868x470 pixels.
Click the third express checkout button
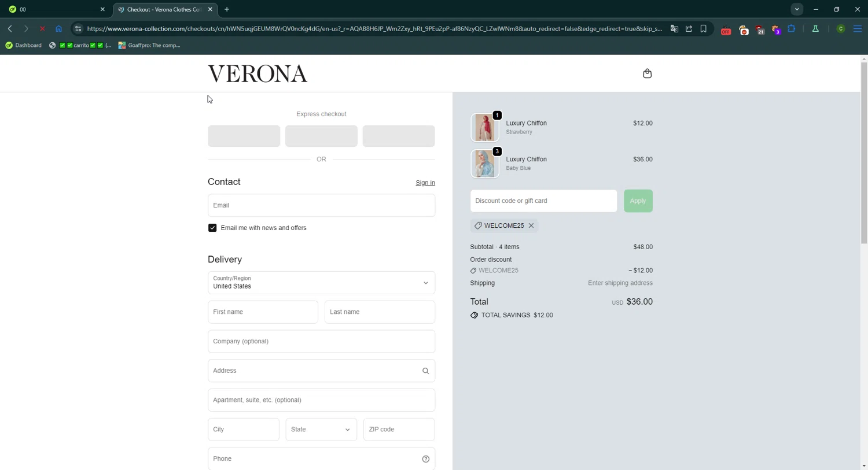(399, 136)
